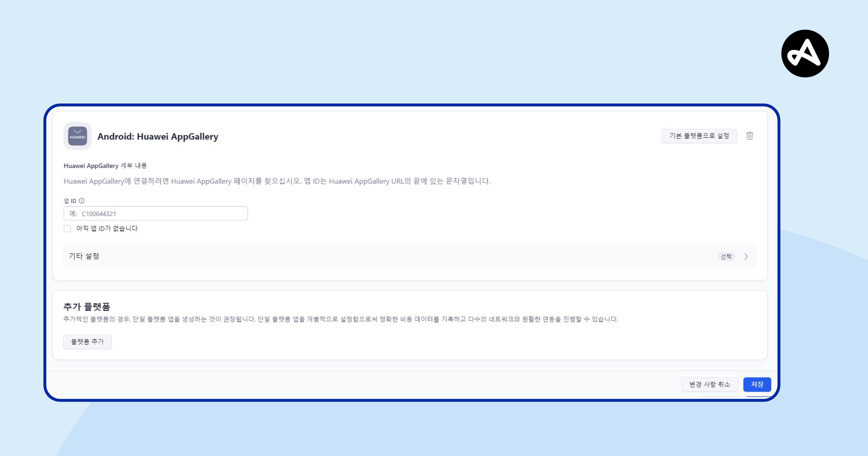Click the 앱 ID field label
Screen dimensions: 868x456
tap(70, 201)
